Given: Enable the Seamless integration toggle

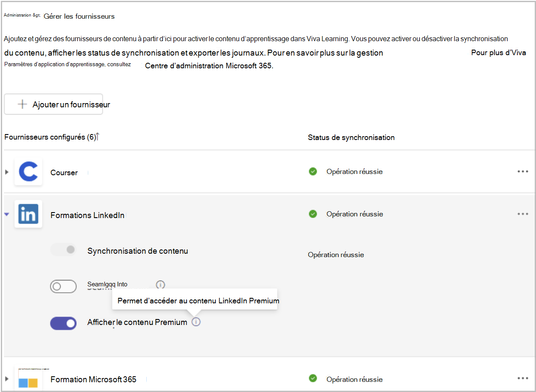Looking at the screenshot, I should click(63, 286).
